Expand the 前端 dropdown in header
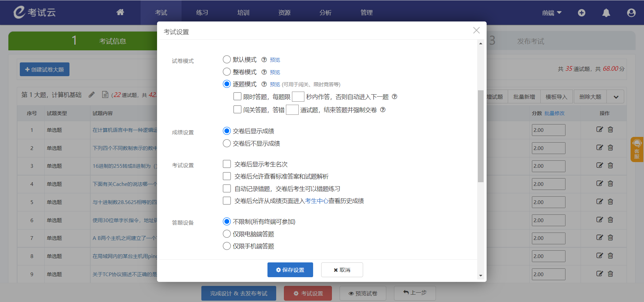The width and height of the screenshot is (644, 302). (x=552, y=13)
